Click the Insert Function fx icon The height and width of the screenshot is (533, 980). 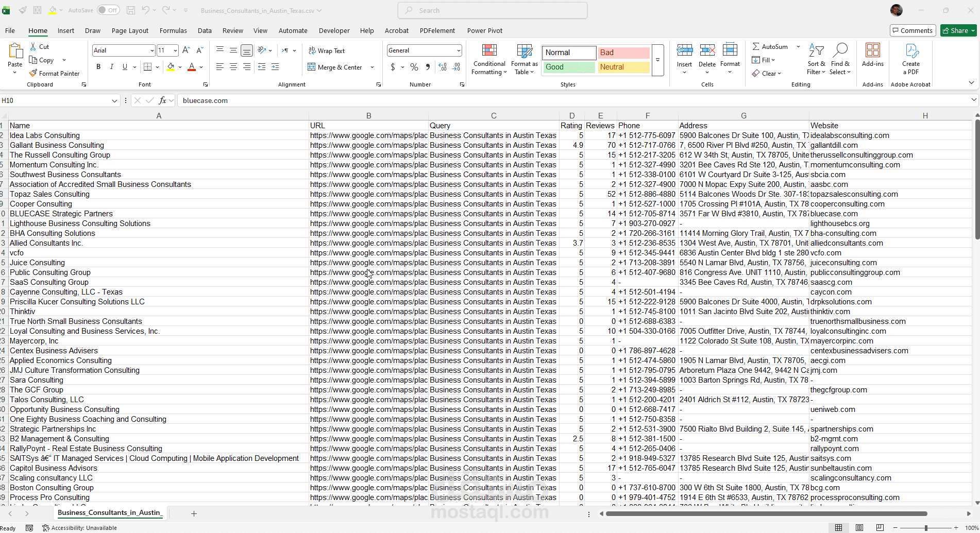(x=162, y=100)
